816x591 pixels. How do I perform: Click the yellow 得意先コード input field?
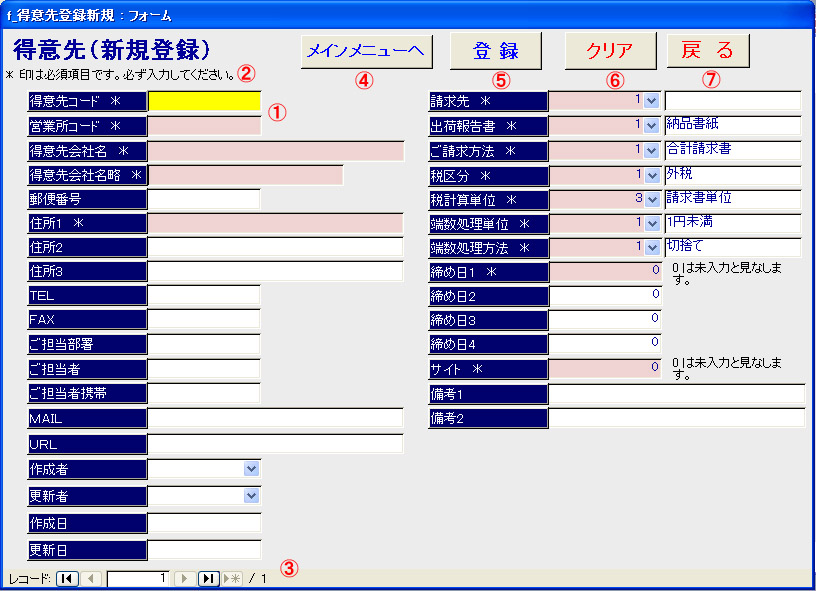pos(204,101)
